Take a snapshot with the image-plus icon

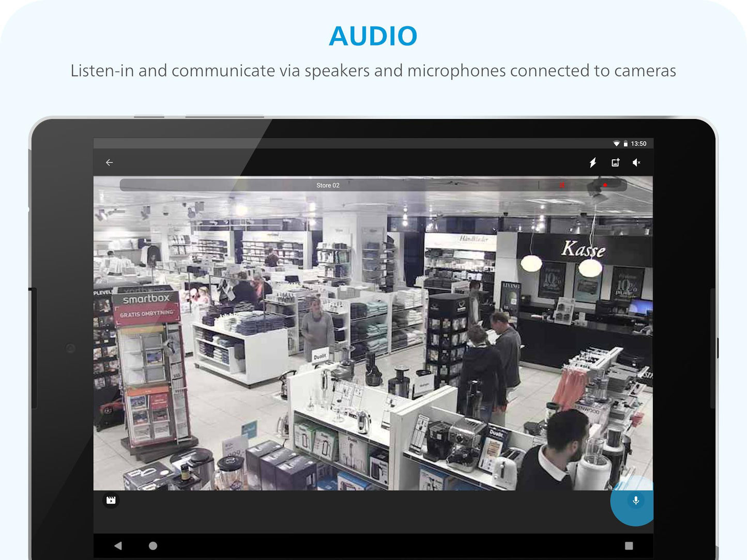coord(615,162)
